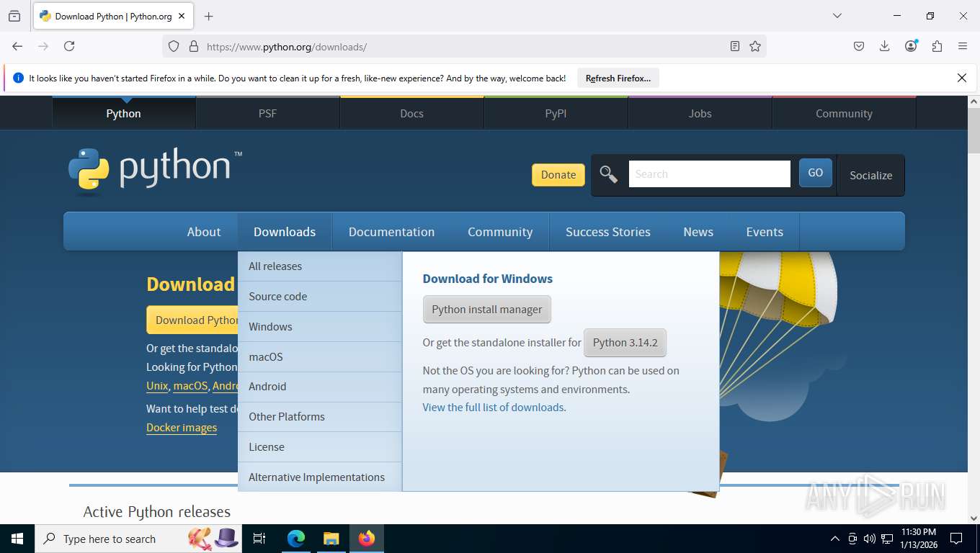Close the Download Python tab
The image size is (980, 553).
click(182, 16)
